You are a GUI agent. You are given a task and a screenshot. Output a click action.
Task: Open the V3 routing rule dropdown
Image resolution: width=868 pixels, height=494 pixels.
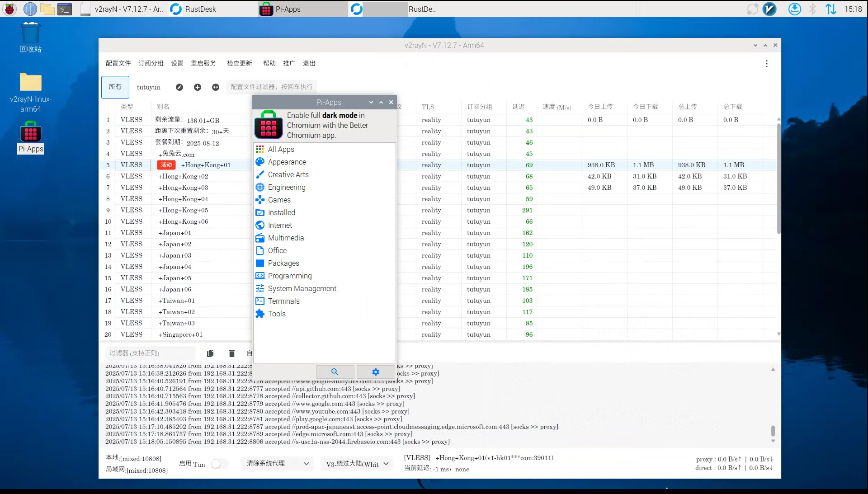click(357, 464)
